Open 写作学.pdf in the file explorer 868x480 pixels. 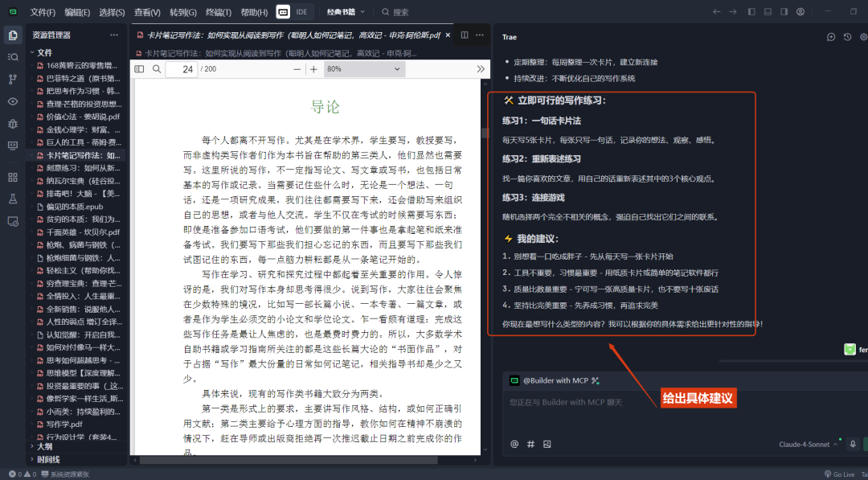(64, 424)
